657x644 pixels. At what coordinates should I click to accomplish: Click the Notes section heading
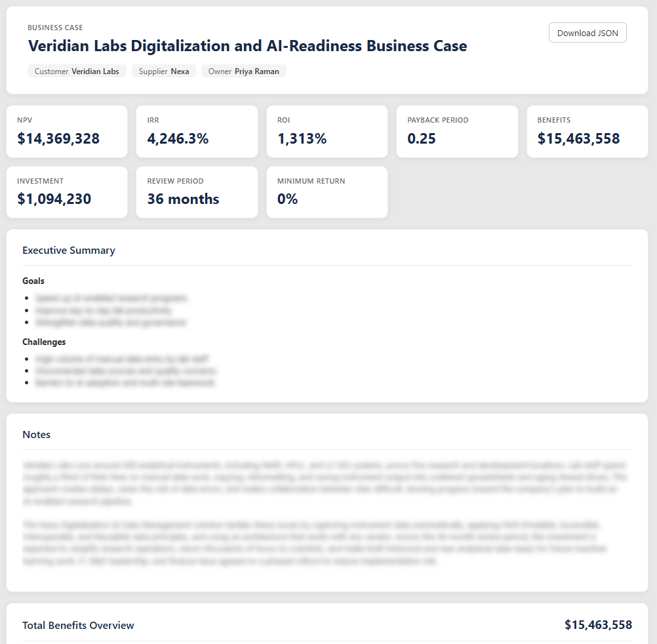coord(37,435)
